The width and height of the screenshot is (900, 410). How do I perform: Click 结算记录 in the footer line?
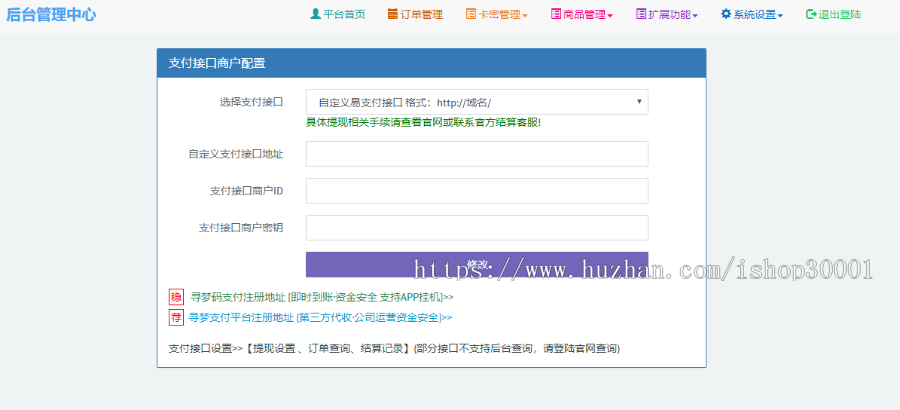(x=381, y=348)
